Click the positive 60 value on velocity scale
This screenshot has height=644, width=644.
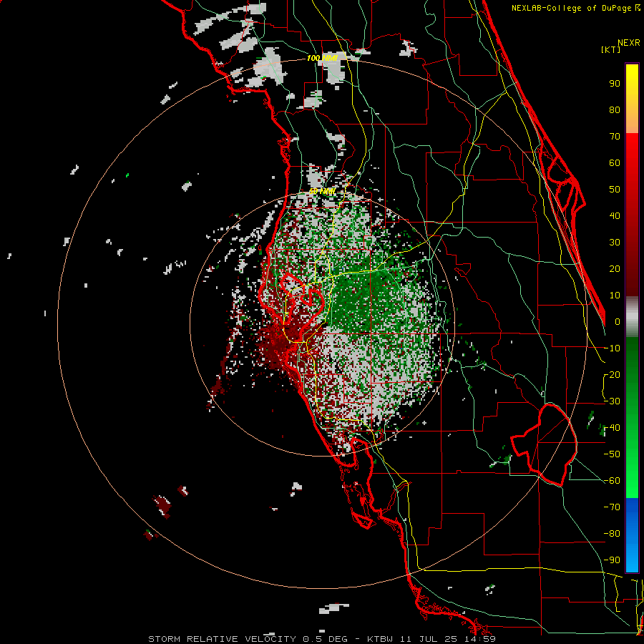tap(615, 163)
